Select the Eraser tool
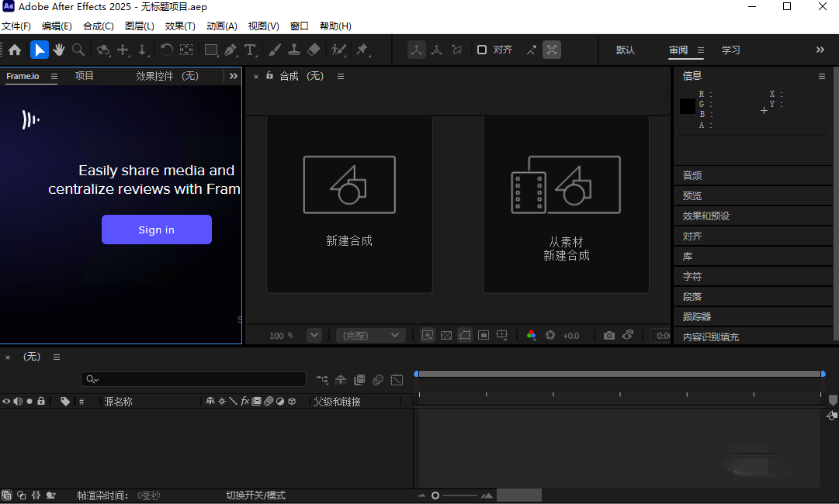This screenshot has height=504, width=839. [314, 50]
